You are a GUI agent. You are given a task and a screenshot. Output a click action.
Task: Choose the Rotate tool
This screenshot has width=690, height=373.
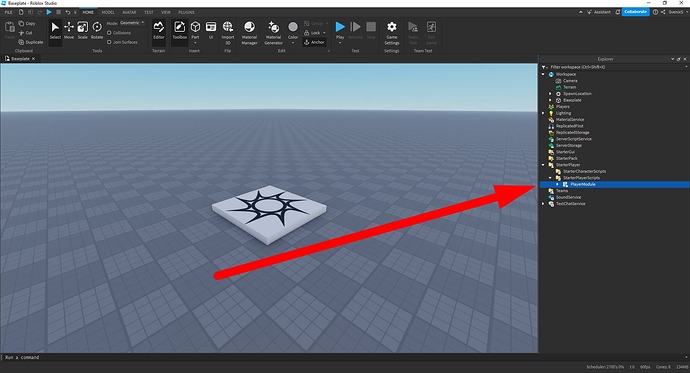point(97,30)
